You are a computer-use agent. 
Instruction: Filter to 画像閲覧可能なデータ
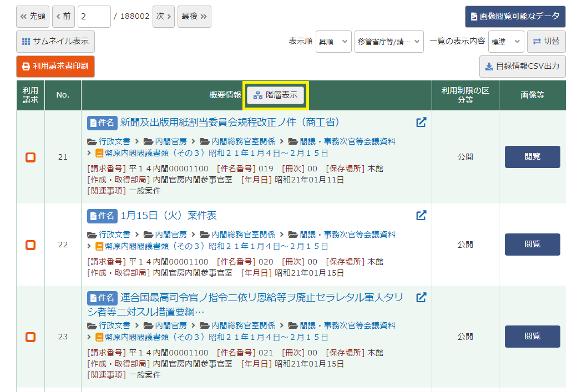click(x=515, y=16)
